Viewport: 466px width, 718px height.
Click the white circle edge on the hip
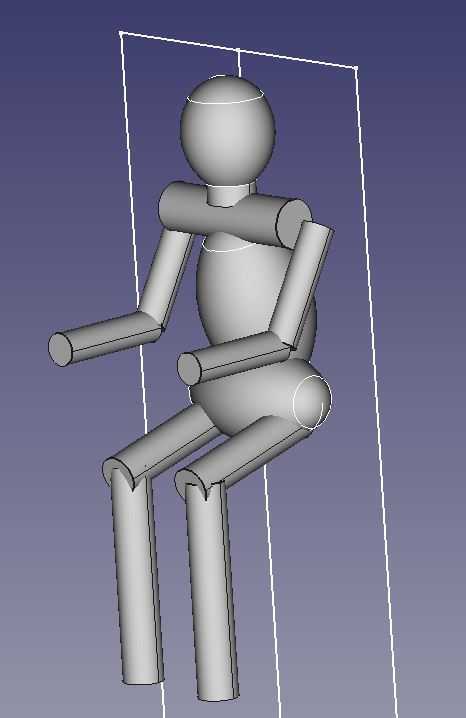(x=312, y=402)
